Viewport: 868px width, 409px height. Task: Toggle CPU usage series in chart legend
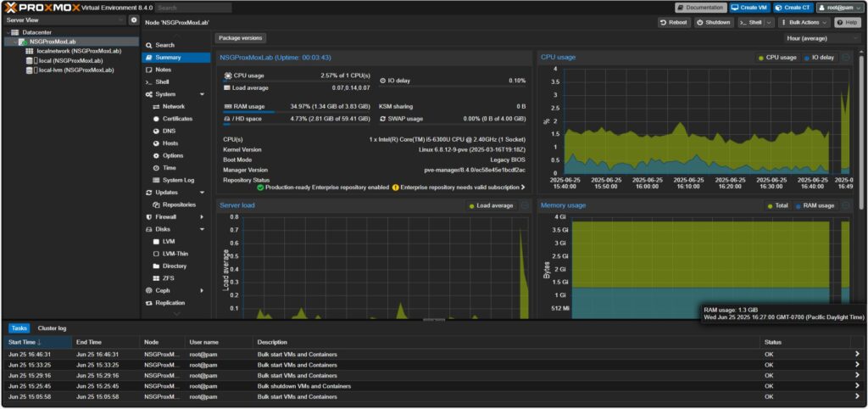point(777,58)
